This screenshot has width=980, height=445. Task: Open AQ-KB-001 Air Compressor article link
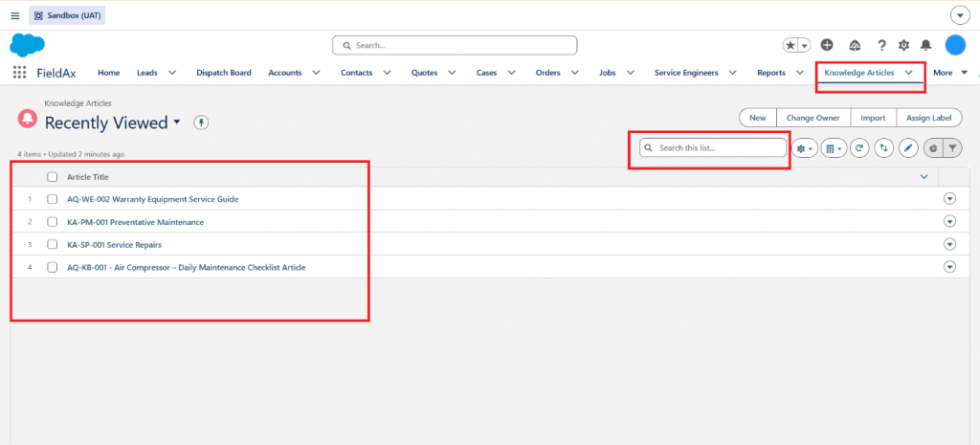click(187, 268)
